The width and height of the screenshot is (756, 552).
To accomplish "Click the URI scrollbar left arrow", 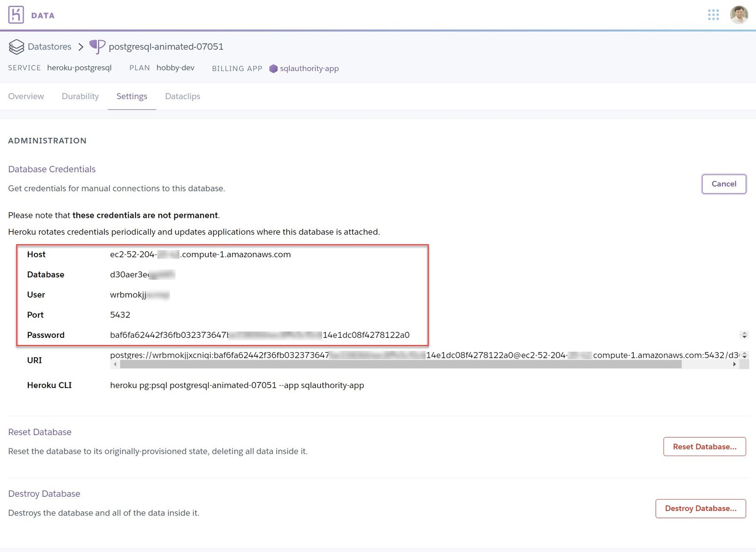I will point(115,364).
